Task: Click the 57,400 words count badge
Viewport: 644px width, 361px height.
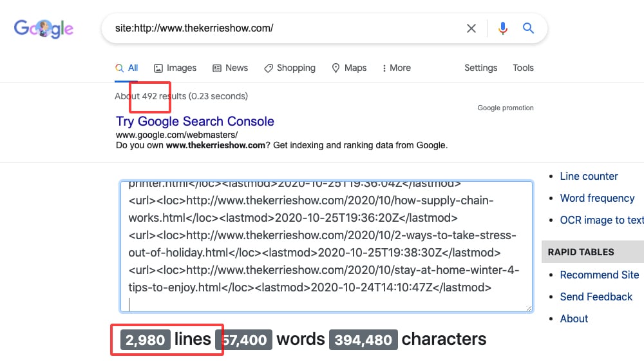Action: click(244, 340)
